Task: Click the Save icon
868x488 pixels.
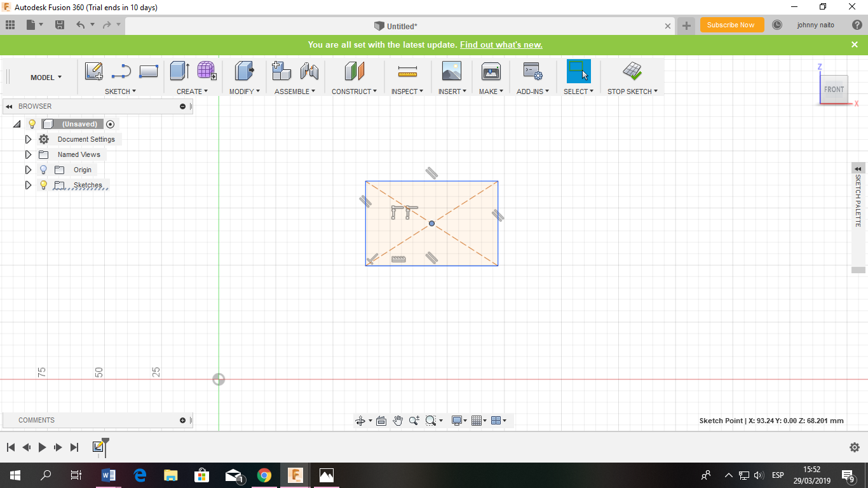Action: point(60,25)
